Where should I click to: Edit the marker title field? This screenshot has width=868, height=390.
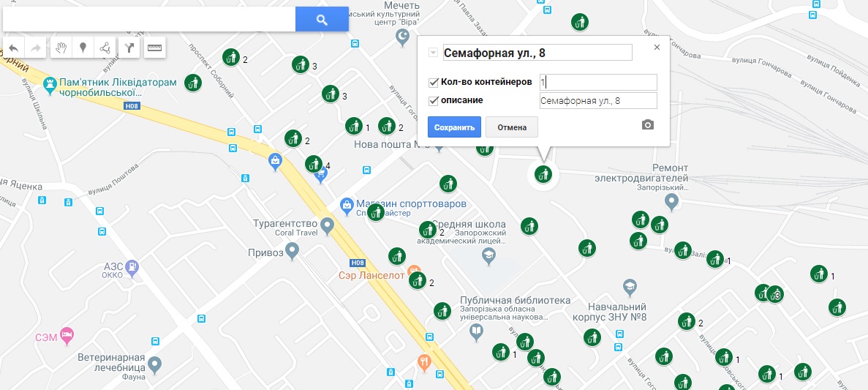click(x=537, y=53)
